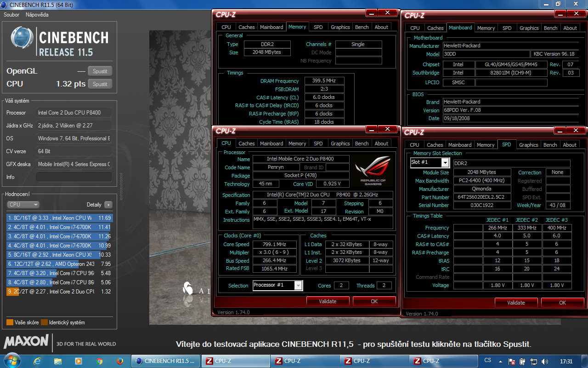The height and width of the screenshot is (368, 588).
Task: Select ranking row 8C/16T @ 2.92 Xeon
Action: coord(59,255)
